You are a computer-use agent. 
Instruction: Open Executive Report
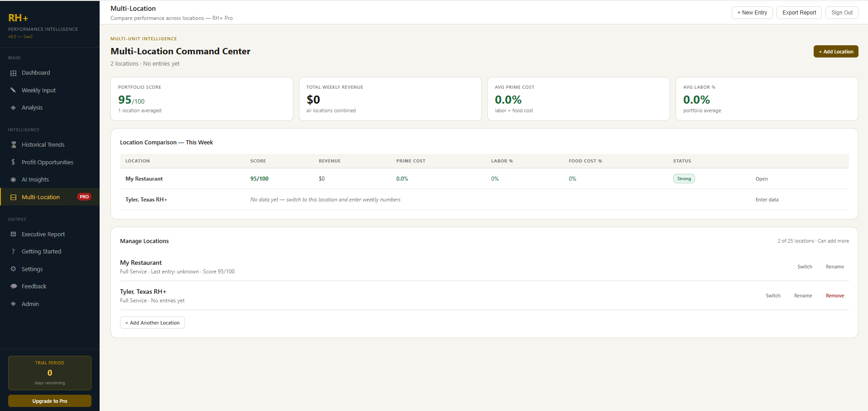50,234
